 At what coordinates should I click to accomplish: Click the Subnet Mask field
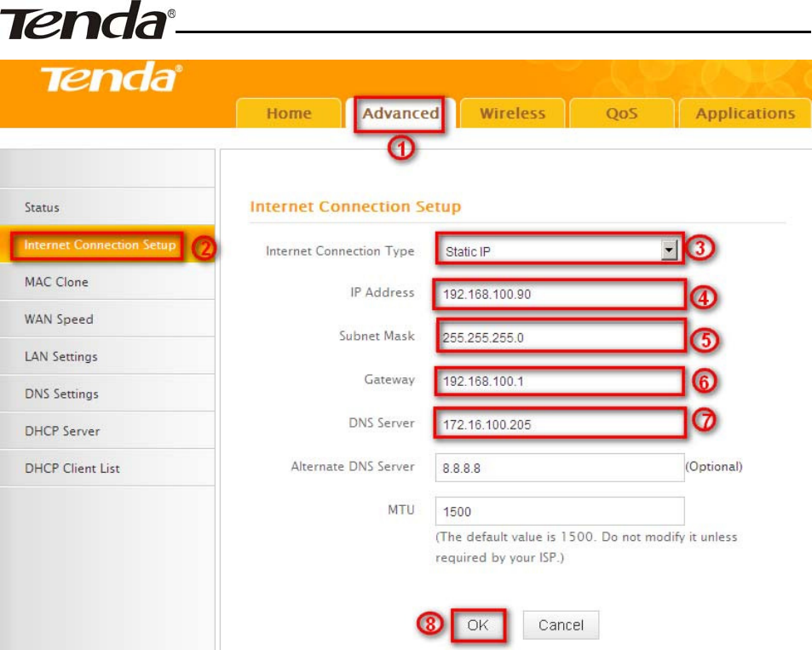pyautogui.click(x=560, y=337)
